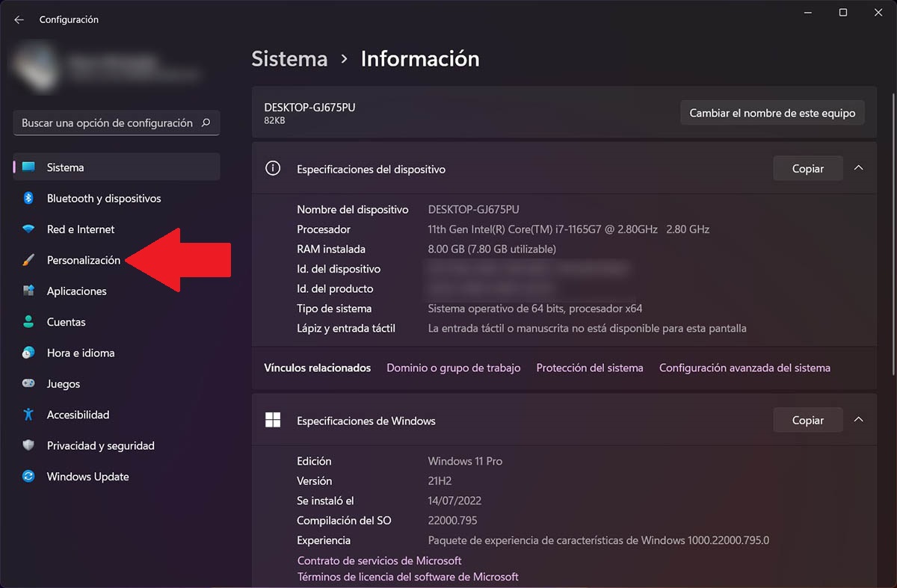Click the blurred user profile picture
The image size is (897, 588).
pos(35,66)
